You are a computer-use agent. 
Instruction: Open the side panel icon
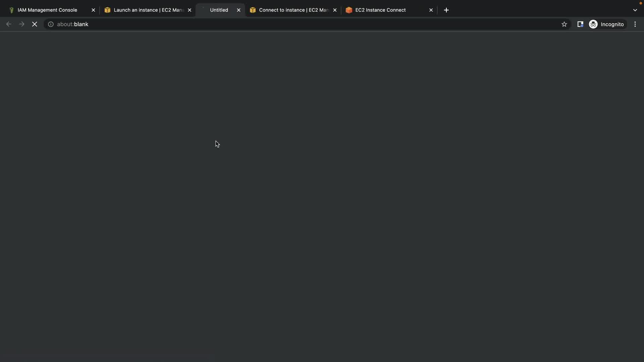click(580, 24)
